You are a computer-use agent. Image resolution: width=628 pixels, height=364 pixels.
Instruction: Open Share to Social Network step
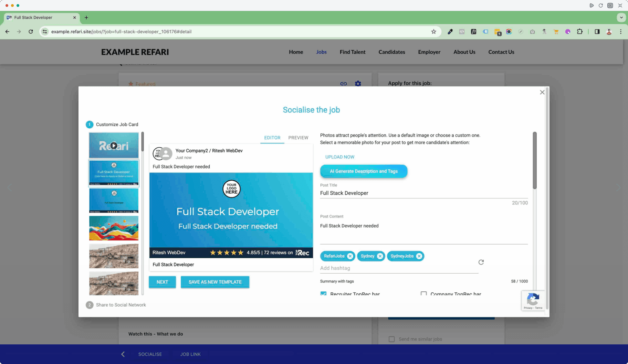[x=116, y=305]
